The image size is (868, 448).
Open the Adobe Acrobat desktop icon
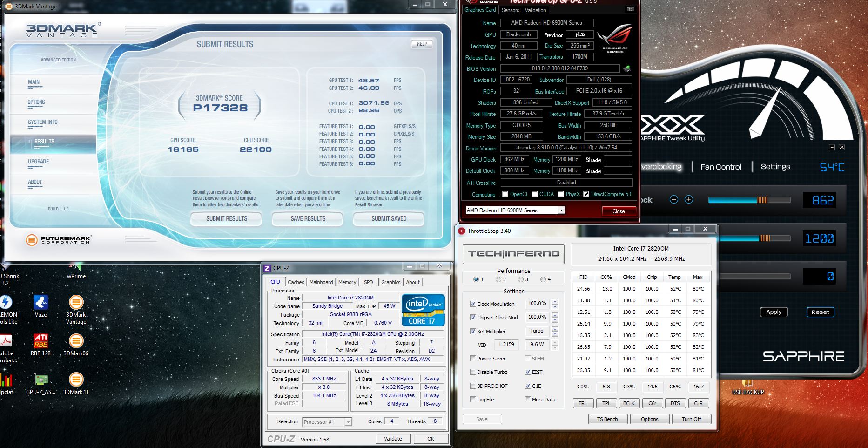[x=7, y=348]
